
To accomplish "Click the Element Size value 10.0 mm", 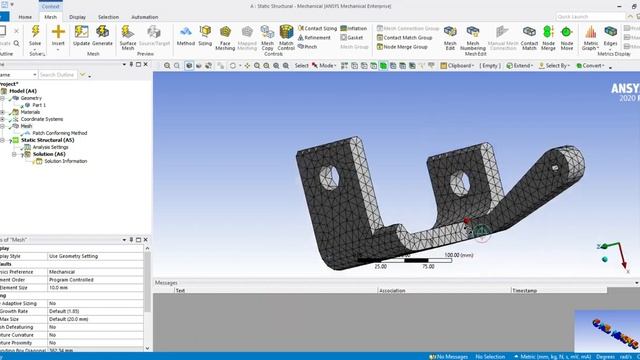I will (95, 288).
